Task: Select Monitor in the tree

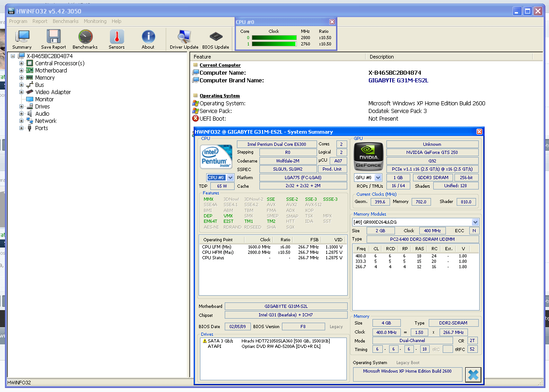Action: pos(44,99)
